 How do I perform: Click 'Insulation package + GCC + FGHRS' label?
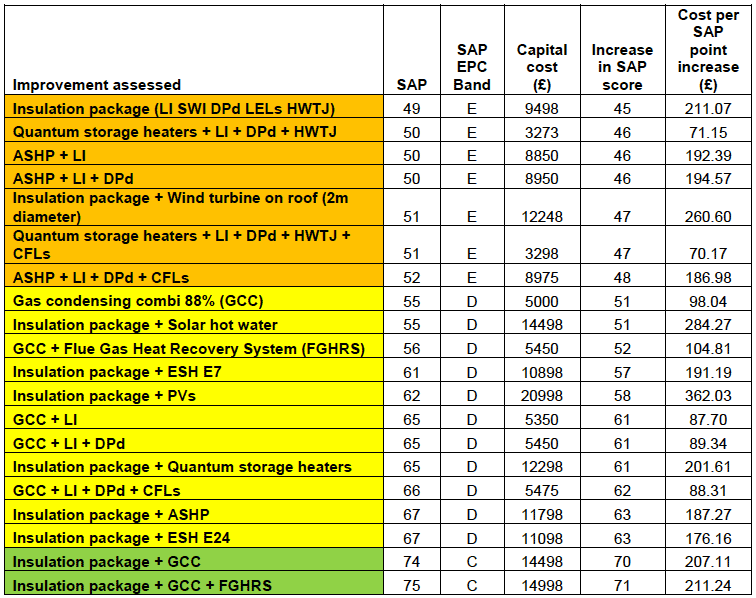coord(142,585)
